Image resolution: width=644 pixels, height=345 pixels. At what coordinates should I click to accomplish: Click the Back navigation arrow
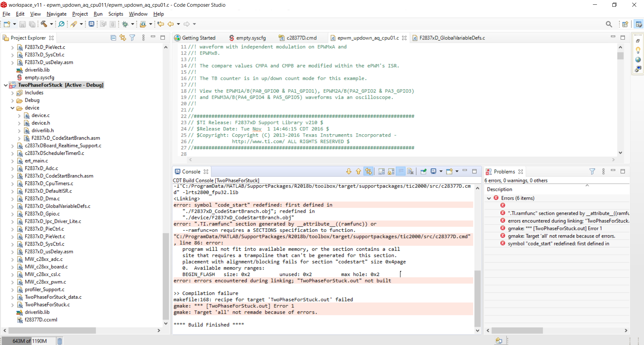coord(171,24)
